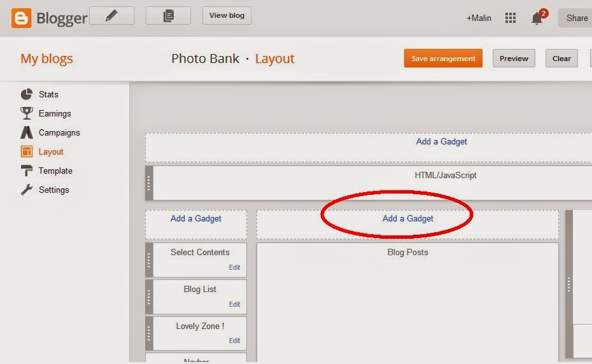Open the My blogs link
592x364 pixels.
pyautogui.click(x=47, y=59)
